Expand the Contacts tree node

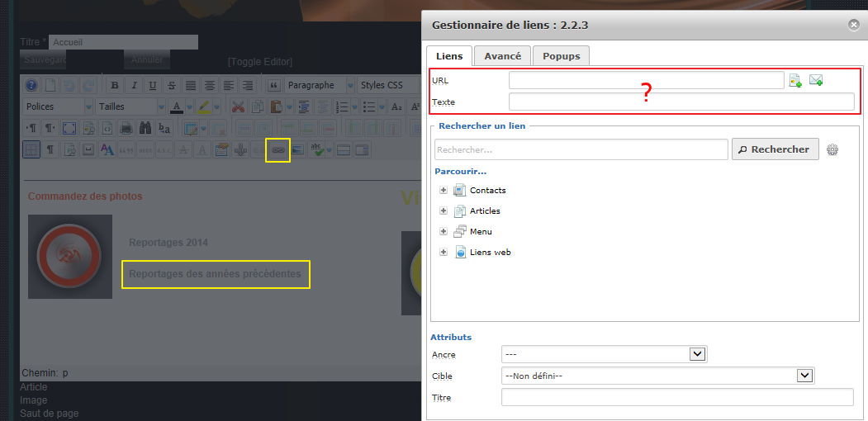click(443, 190)
